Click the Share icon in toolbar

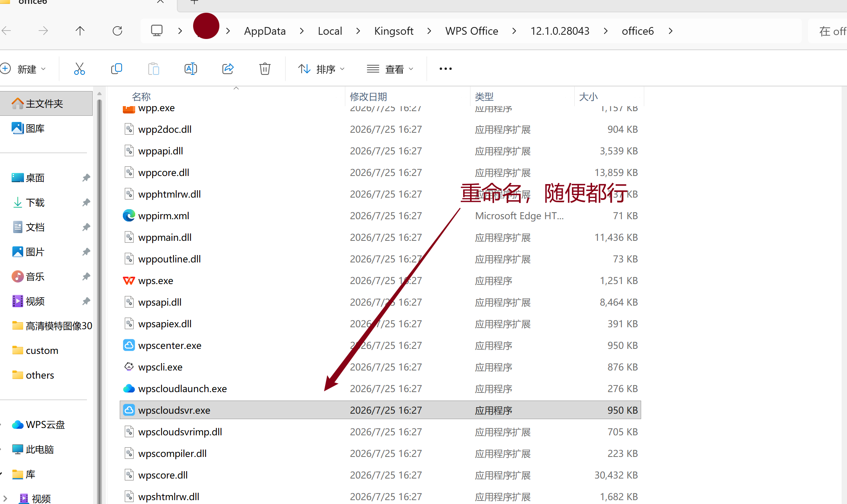(228, 69)
